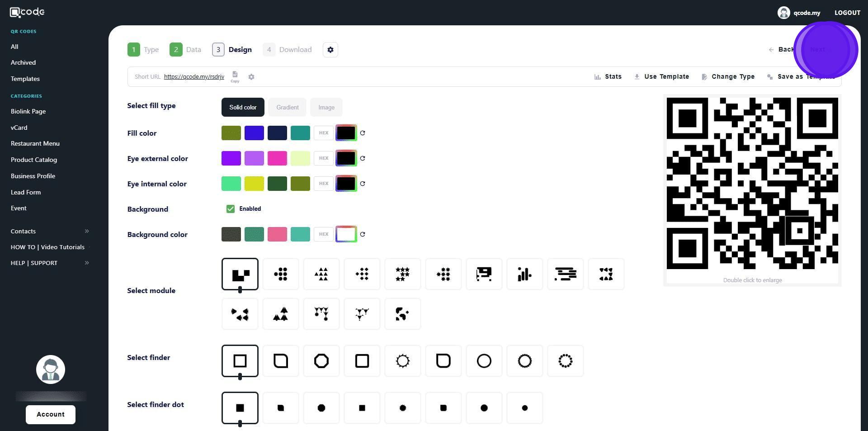Select the circle finder shape
This screenshot has width=868, height=431.
(x=484, y=361)
